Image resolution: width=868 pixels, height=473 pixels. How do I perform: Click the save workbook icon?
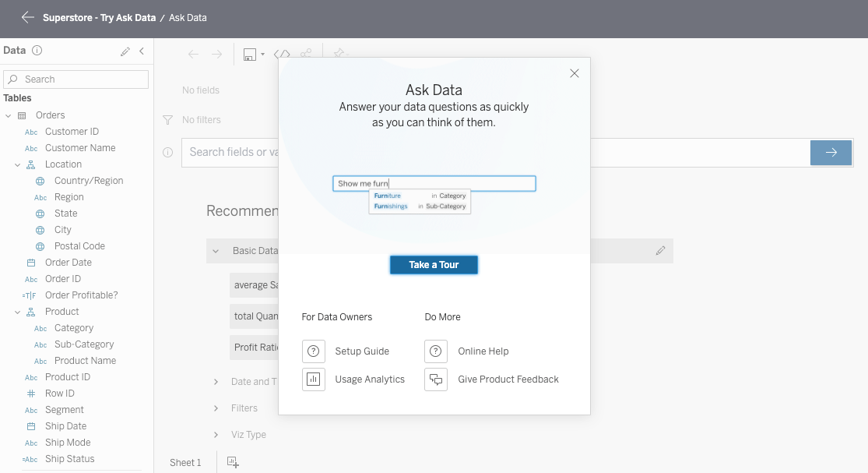click(249, 55)
